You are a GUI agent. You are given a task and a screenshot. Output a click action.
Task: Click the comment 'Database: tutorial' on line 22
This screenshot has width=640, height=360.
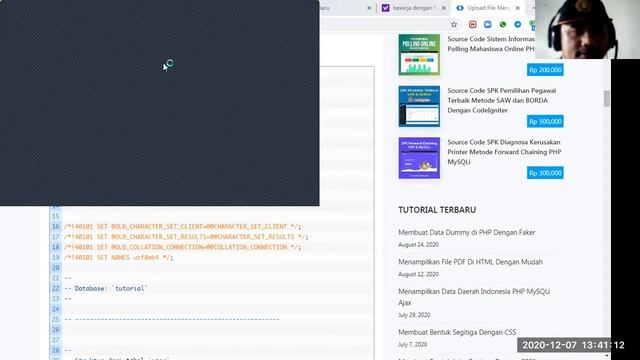click(x=105, y=289)
